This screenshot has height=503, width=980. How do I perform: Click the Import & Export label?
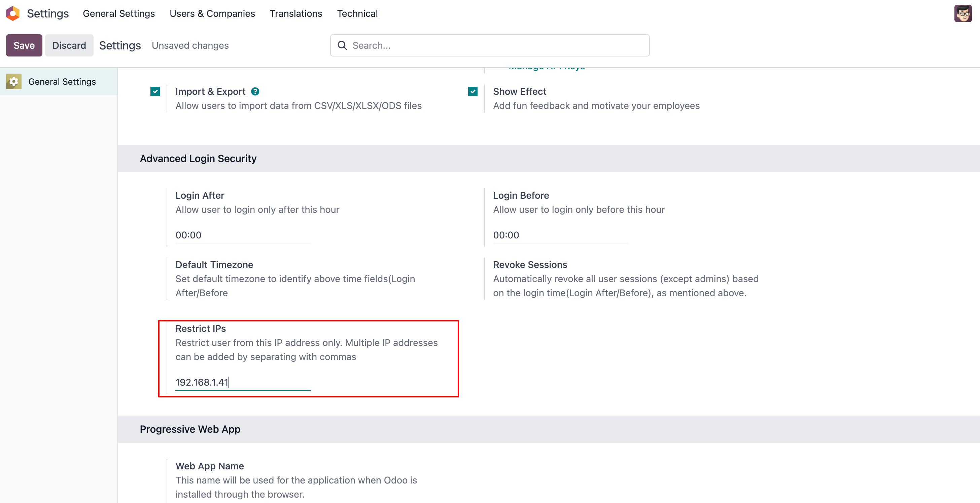[x=210, y=92]
